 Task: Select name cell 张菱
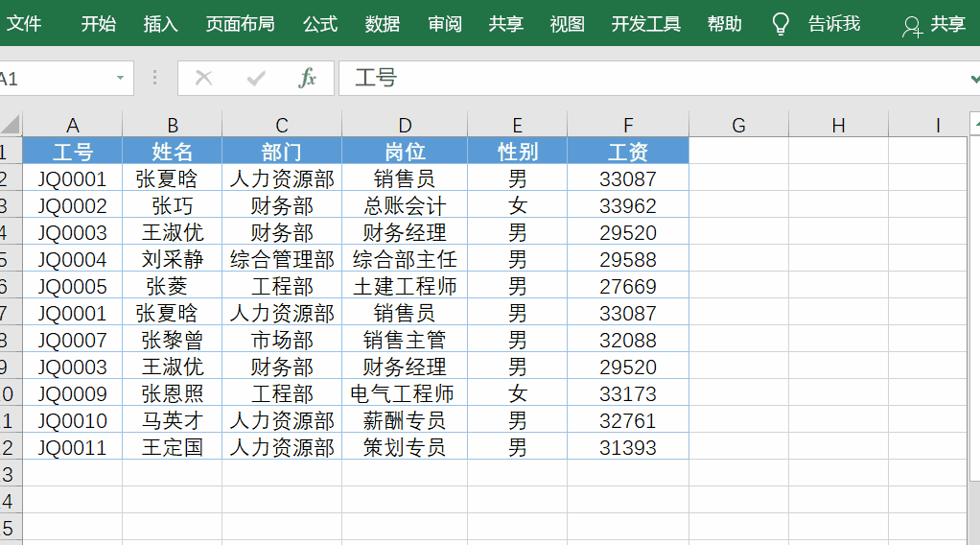pyautogui.click(x=173, y=286)
